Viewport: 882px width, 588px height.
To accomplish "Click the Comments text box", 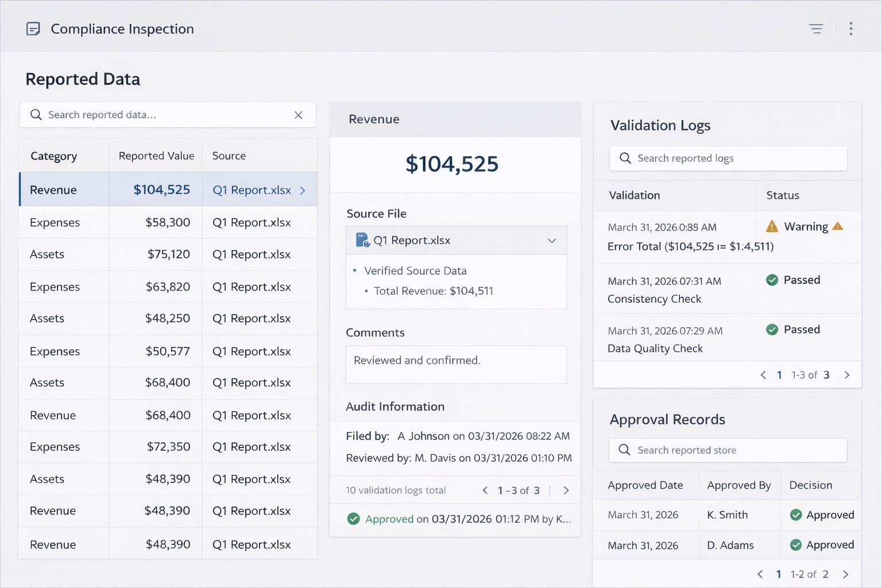I will coord(456,365).
